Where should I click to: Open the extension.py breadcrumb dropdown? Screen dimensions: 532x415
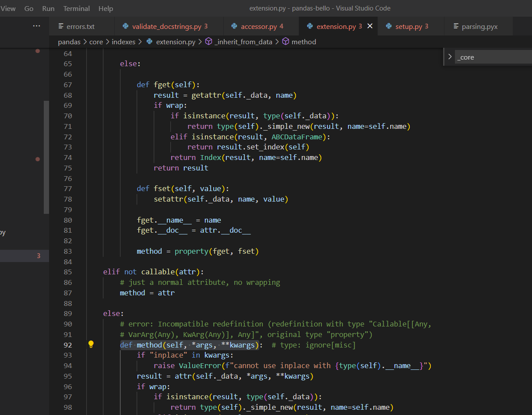click(x=176, y=42)
